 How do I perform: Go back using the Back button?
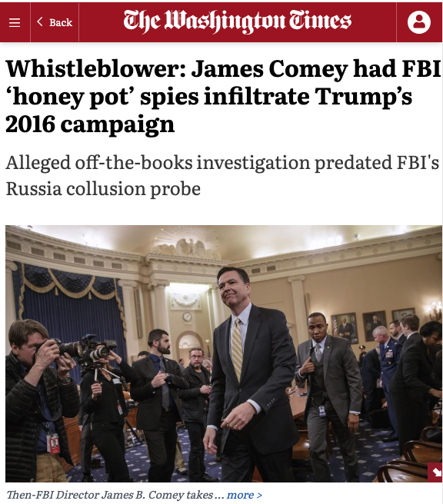tap(55, 22)
